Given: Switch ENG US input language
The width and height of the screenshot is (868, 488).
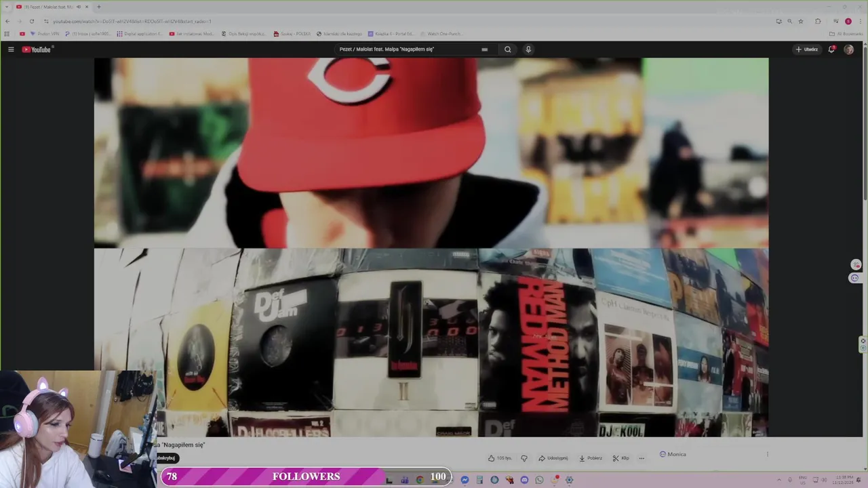Looking at the screenshot, I should 803,479.
